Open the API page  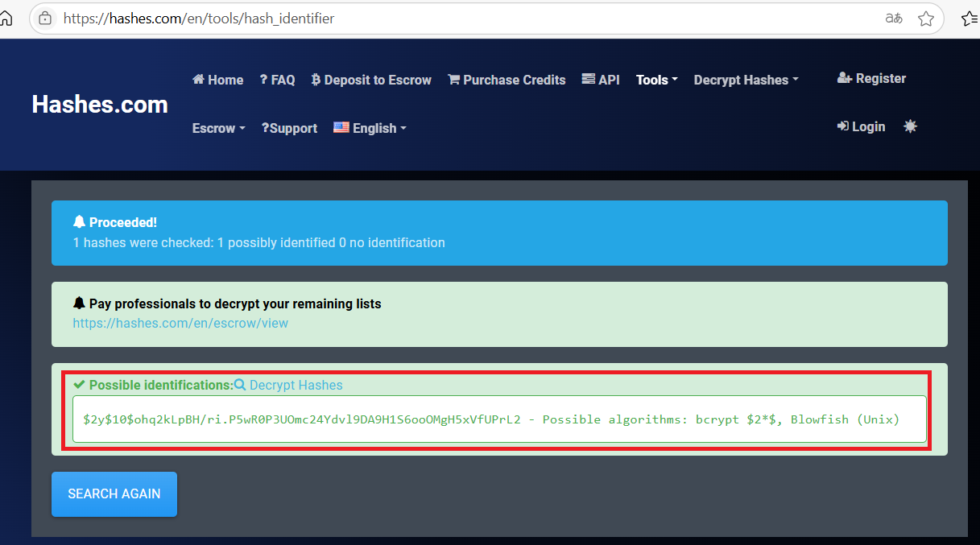[601, 80]
